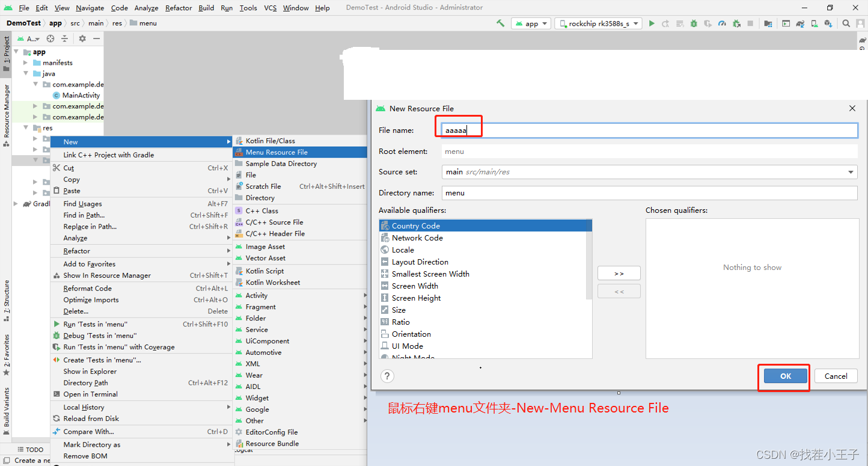Close the New Resource File dialog
Image resolution: width=868 pixels, height=466 pixels.
point(852,108)
